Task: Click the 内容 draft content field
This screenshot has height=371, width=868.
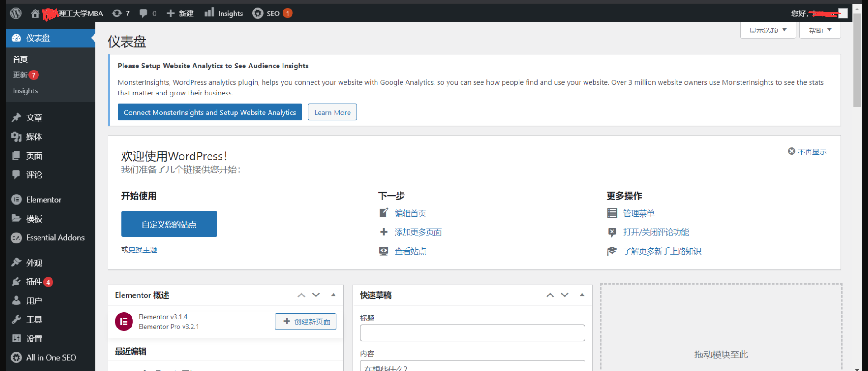Action: (x=472, y=366)
